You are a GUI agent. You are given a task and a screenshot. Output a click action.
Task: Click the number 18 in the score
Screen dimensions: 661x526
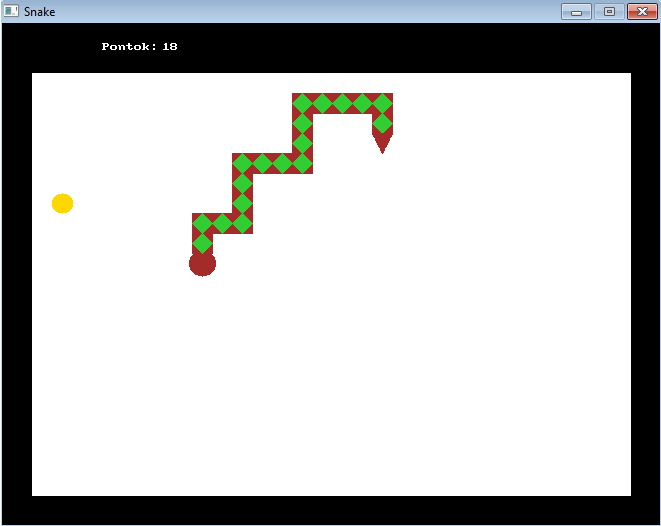(x=170, y=46)
